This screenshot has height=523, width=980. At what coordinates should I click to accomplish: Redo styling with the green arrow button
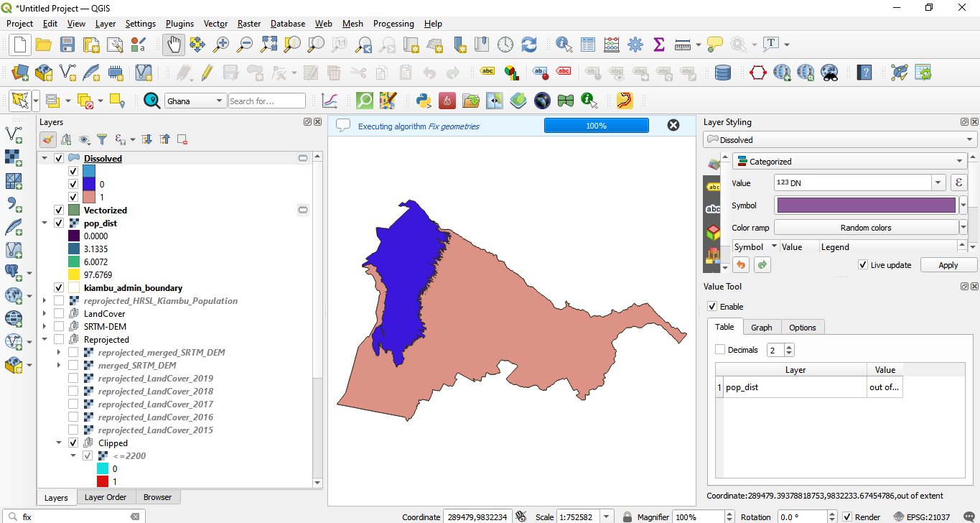click(x=762, y=265)
